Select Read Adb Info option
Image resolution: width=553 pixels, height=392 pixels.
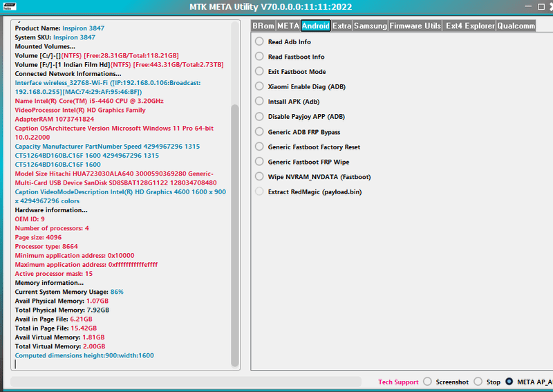pyautogui.click(x=260, y=41)
